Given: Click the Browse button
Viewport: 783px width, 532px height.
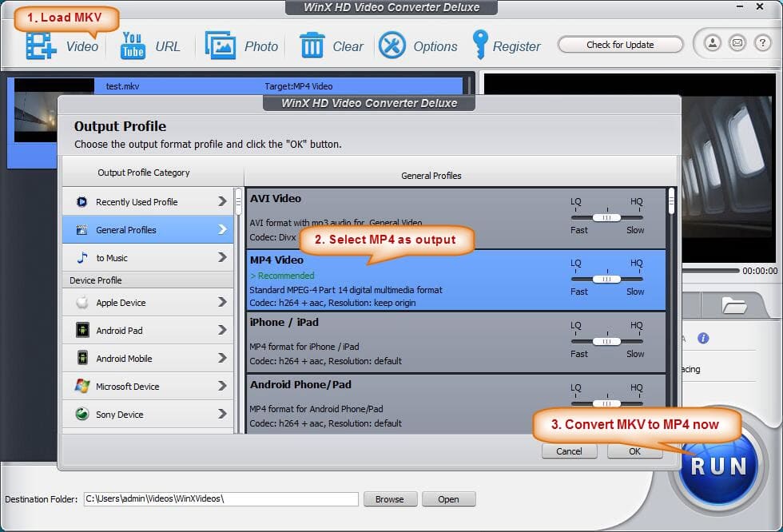Looking at the screenshot, I should 390,499.
